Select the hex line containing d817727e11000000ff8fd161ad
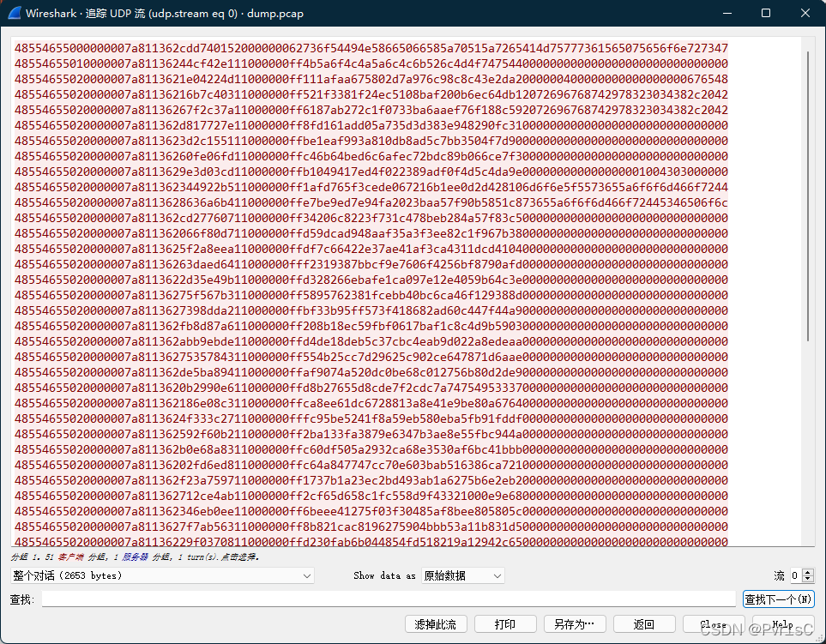 [x=371, y=125]
